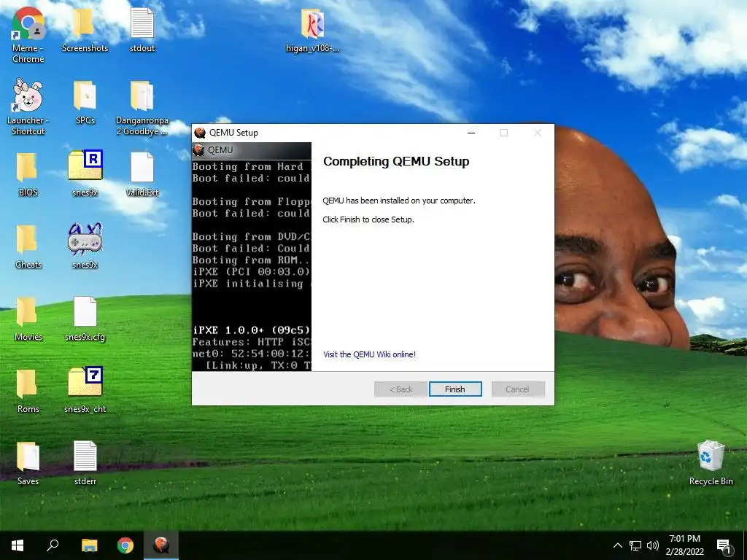Open the BIOS folder

click(x=28, y=174)
